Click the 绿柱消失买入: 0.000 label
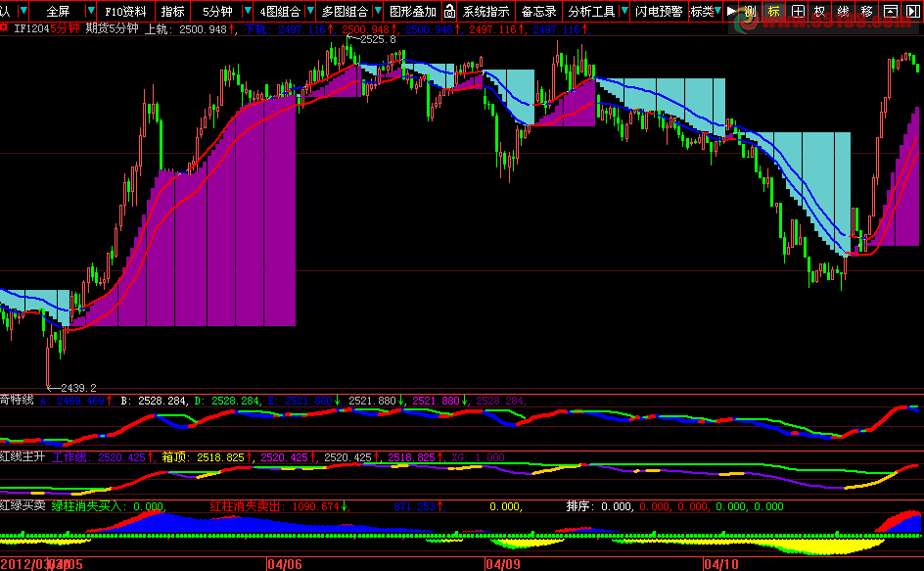 click(x=108, y=506)
